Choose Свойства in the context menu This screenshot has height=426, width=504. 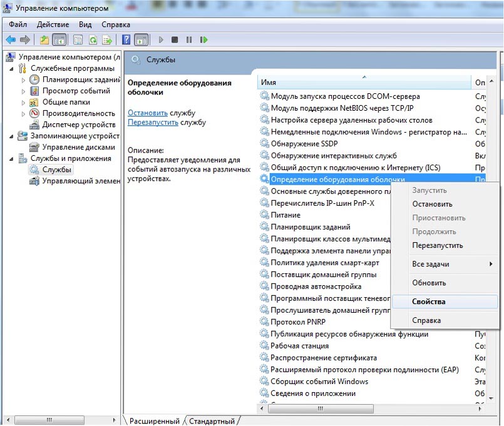coord(429,302)
